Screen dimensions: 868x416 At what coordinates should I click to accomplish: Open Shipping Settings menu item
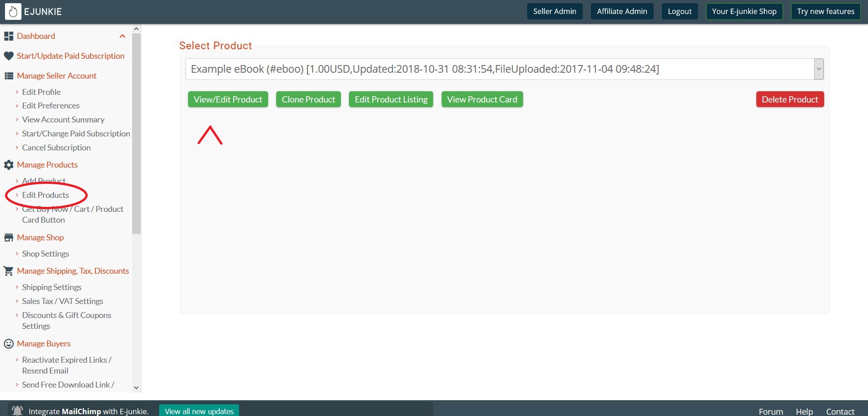52,287
